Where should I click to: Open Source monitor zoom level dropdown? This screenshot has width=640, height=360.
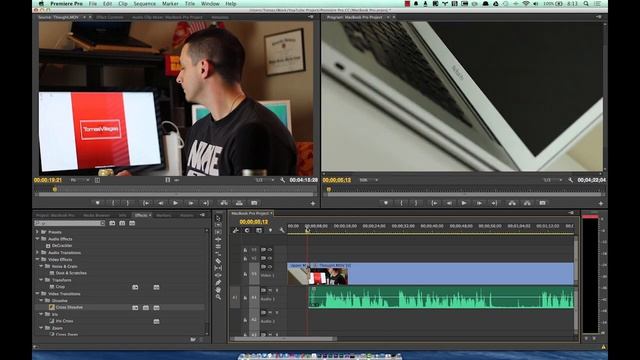coord(80,180)
